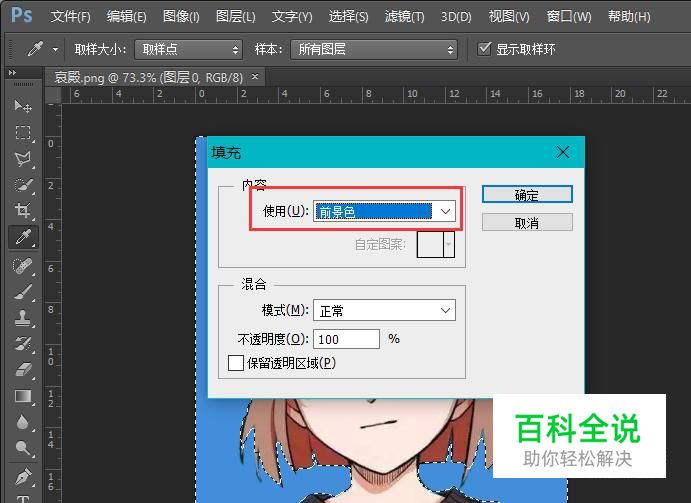Select the Quick Selection tool

(23, 185)
